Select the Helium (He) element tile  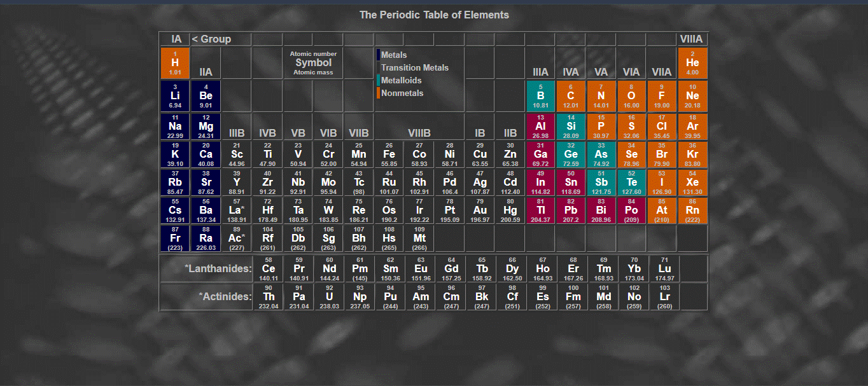692,63
